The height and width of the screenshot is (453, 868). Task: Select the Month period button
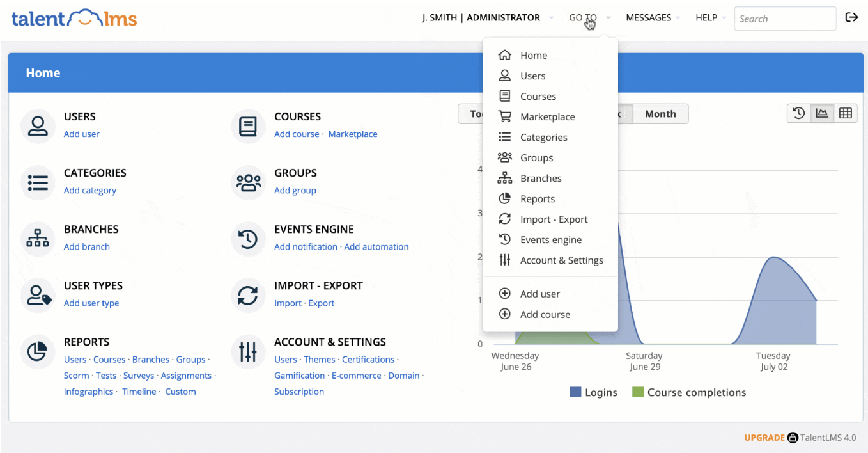coord(660,114)
